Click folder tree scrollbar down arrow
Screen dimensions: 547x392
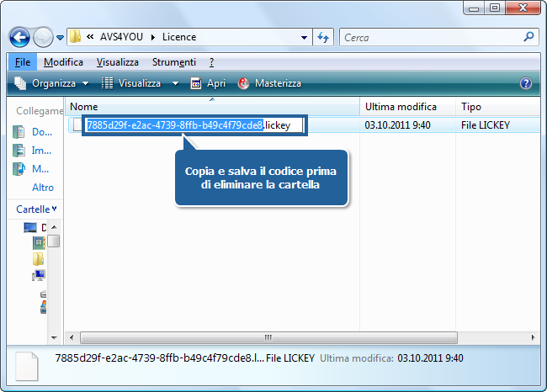pyautogui.click(x=54, y=337)
